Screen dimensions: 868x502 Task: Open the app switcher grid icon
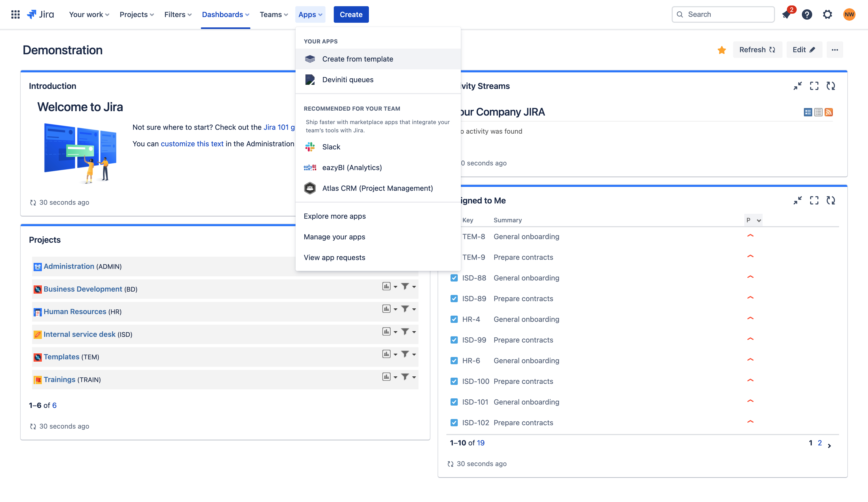tap(15, 14)
